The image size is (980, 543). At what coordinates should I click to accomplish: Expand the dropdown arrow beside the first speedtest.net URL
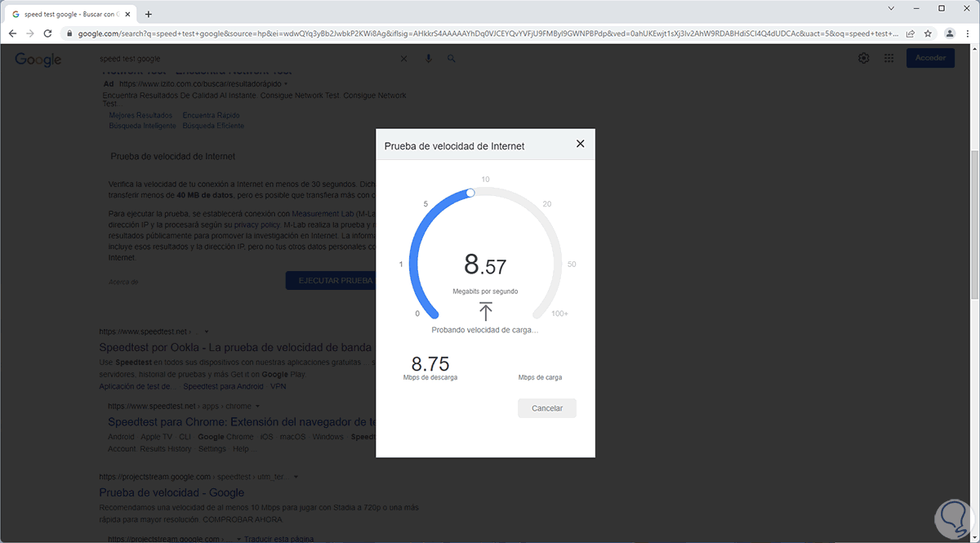coord(207,332)
